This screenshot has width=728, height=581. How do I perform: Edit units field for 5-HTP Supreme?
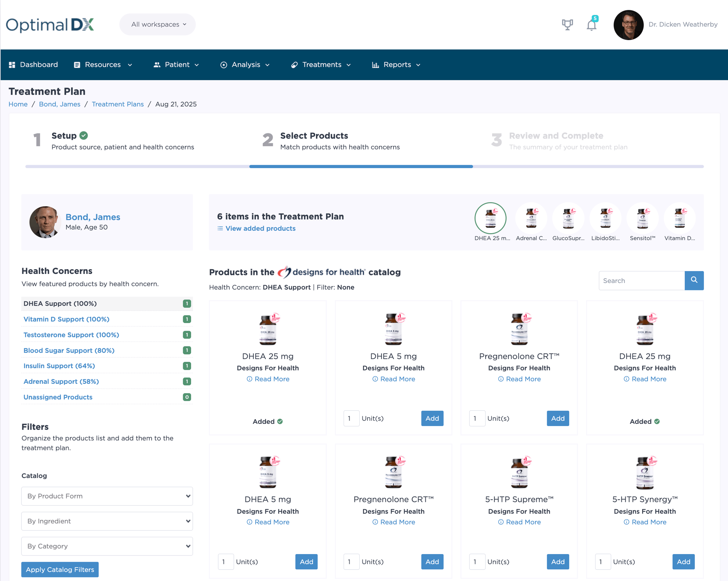click(477, 562)
